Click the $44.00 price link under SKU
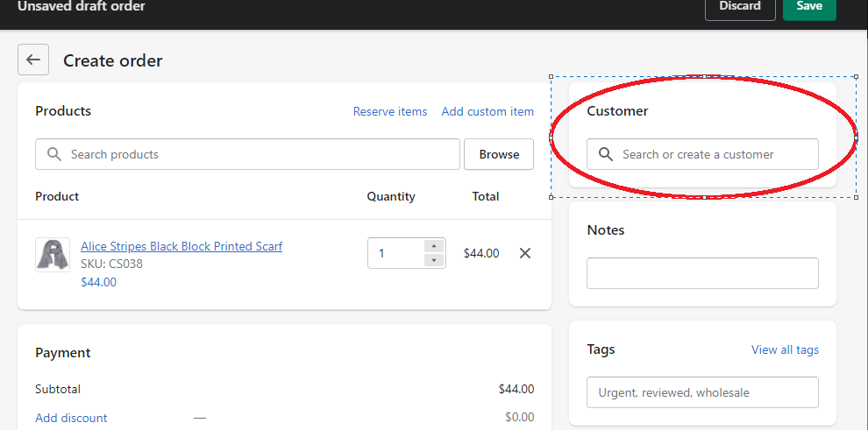 (x=98, y=282)
